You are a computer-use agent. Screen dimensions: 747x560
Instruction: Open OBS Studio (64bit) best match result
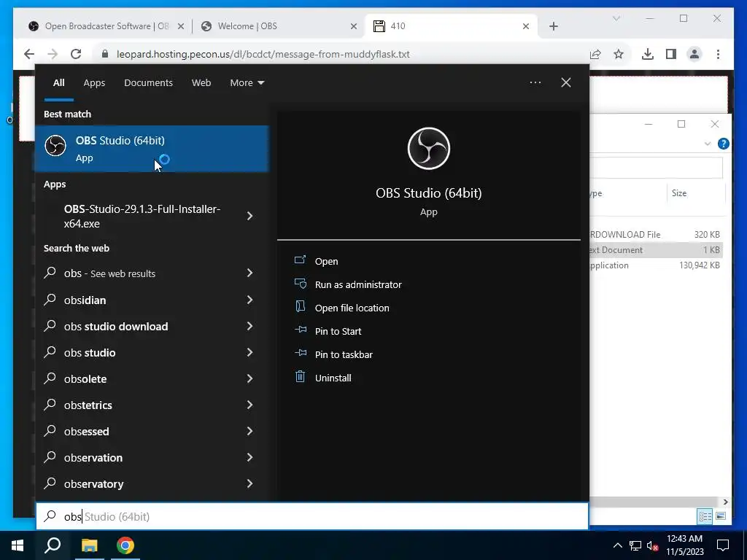coord(152,149)
